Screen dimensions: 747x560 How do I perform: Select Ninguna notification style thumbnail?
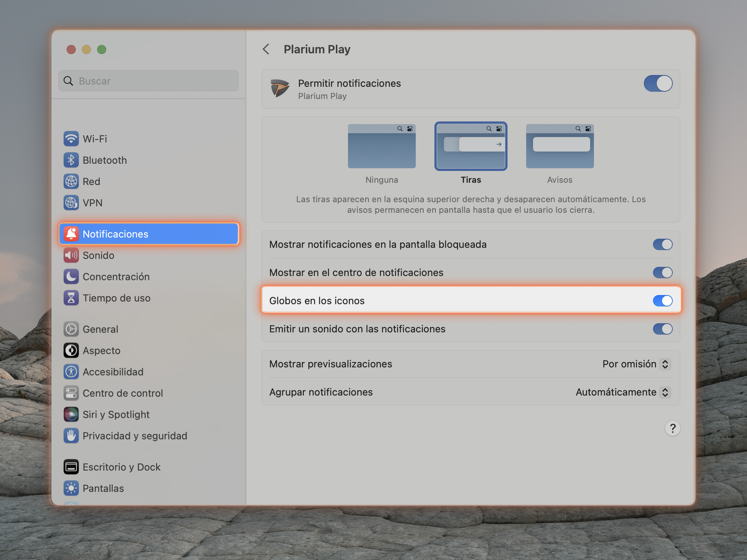381,146
